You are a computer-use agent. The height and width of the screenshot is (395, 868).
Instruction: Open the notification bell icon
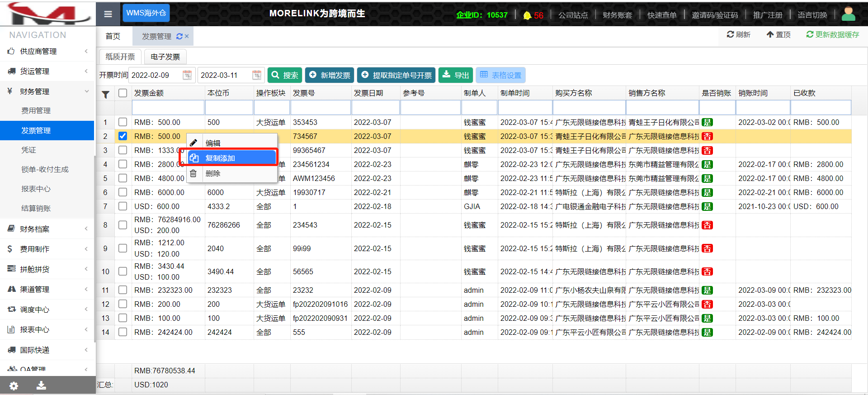527,15
